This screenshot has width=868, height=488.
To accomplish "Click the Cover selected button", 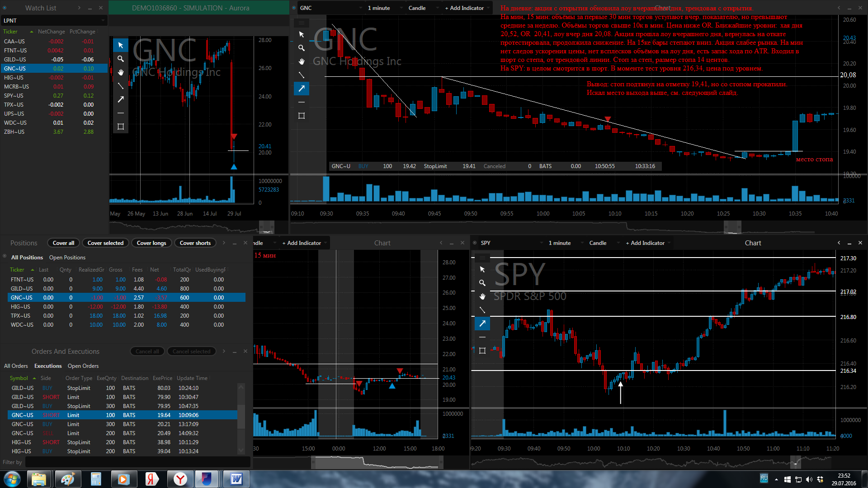I will 105,243.
